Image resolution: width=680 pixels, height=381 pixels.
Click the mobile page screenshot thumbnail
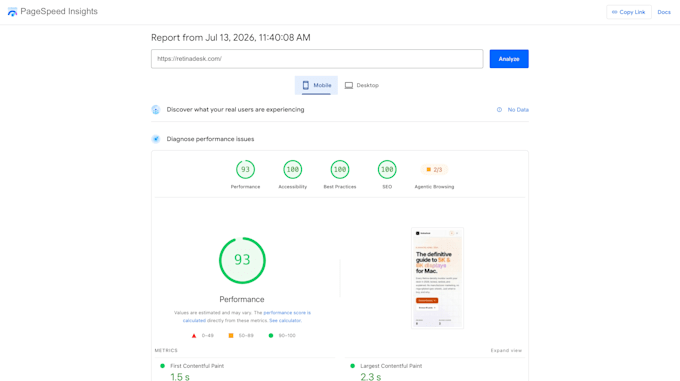click(437, 278)
